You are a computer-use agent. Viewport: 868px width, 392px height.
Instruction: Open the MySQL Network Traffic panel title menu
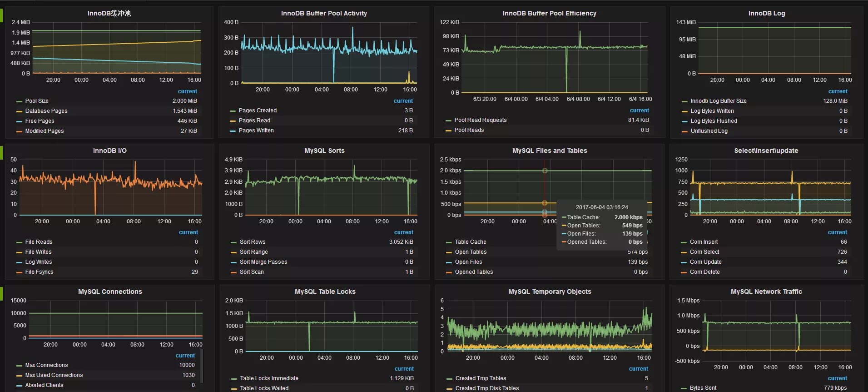[766, 291]
